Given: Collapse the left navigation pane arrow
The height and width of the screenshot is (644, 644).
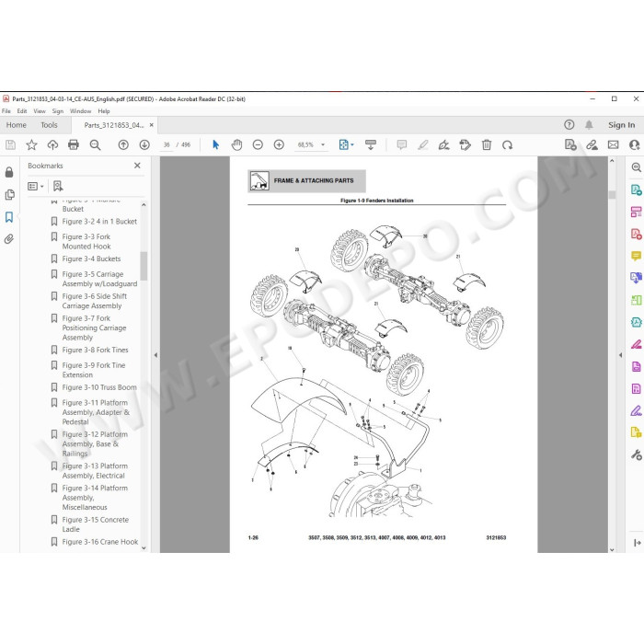Looking at the screenshot, I should (x=155, y=355).
